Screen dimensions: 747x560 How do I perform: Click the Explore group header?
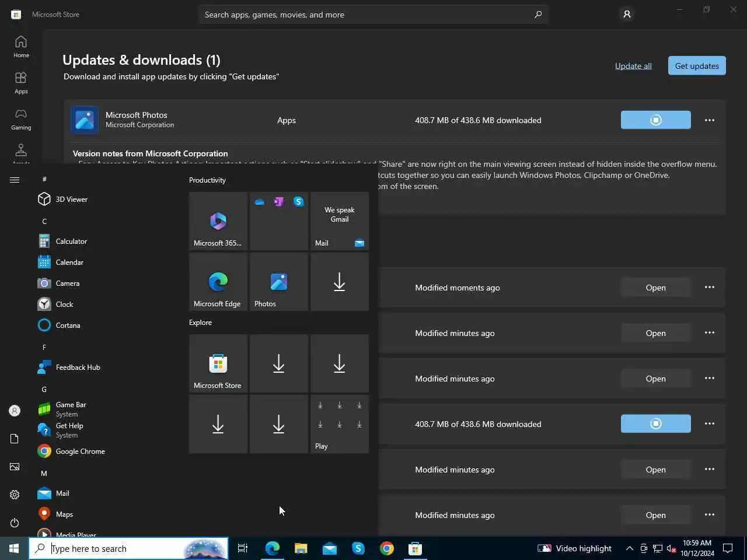pos(200,323)
